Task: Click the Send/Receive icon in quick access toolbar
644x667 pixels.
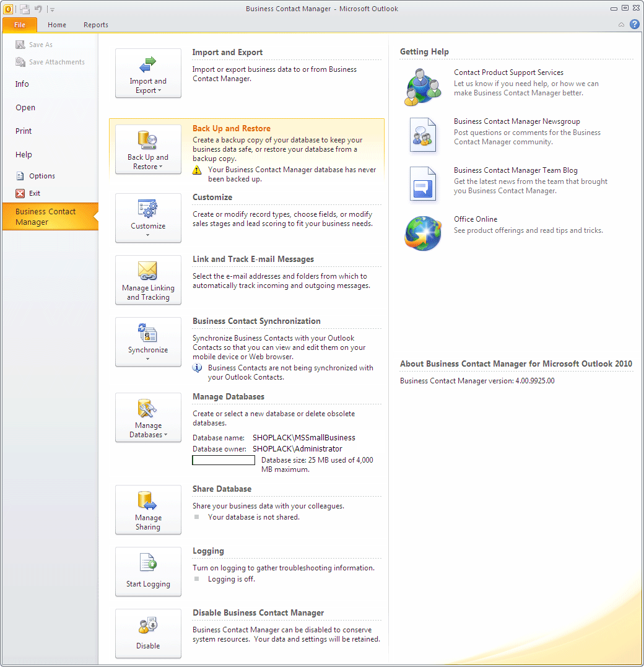Action: [25, 9]
